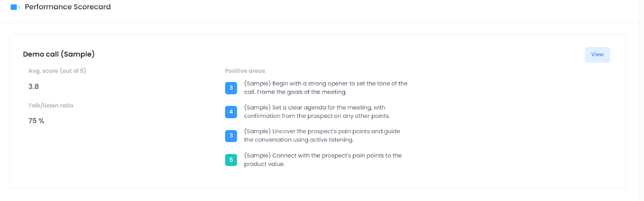Open the 'Set a clear agenda' criterion text
644x201 pixels.
click(317, 112)
